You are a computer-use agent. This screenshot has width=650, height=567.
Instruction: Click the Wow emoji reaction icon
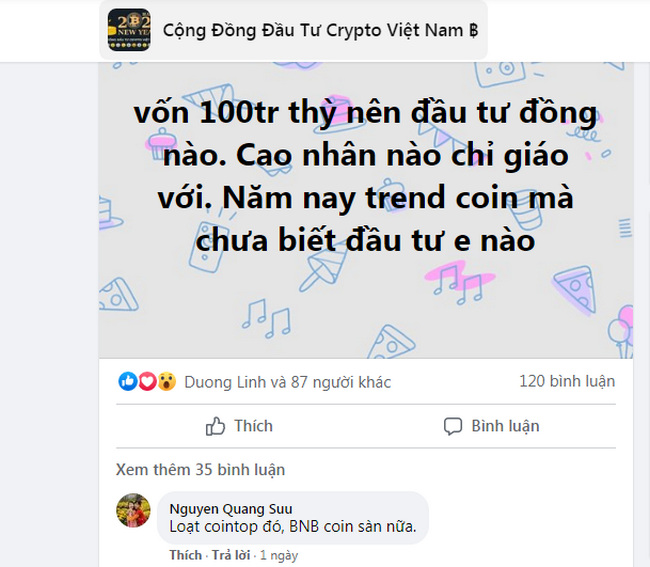click(167, 381)
